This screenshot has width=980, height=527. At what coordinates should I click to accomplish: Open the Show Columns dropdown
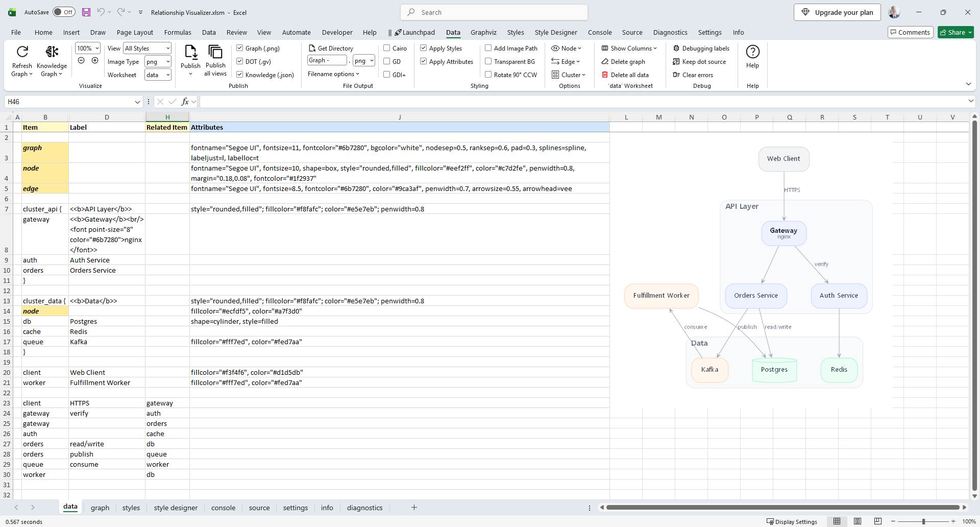coord(629,48)
